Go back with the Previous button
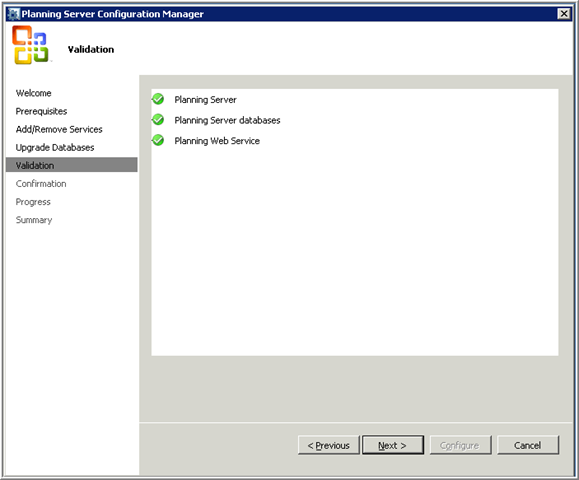Image resolution: width=579 pixels, height=480 pixels. [x=329, y=445]
